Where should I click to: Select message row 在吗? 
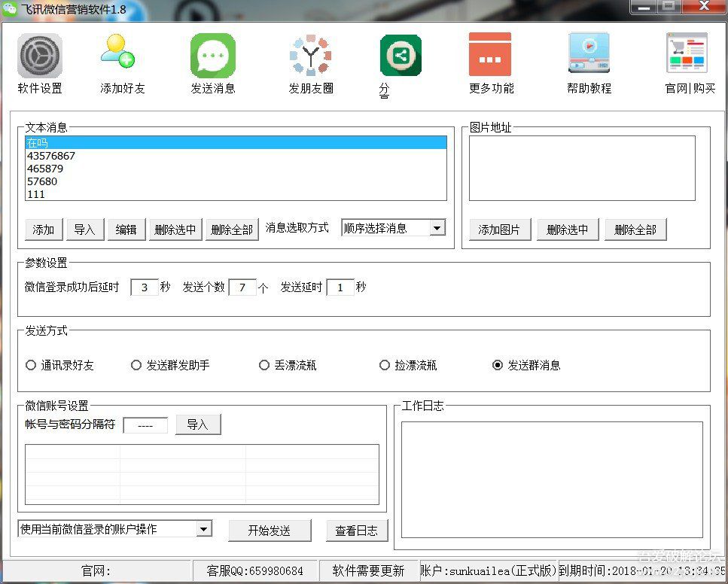click(236, 142)
